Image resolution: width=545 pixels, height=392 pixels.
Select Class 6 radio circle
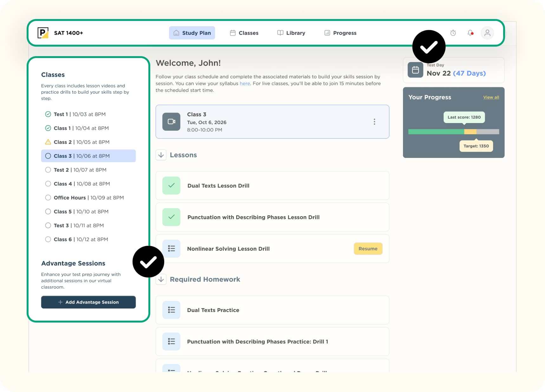coord(48,239)
